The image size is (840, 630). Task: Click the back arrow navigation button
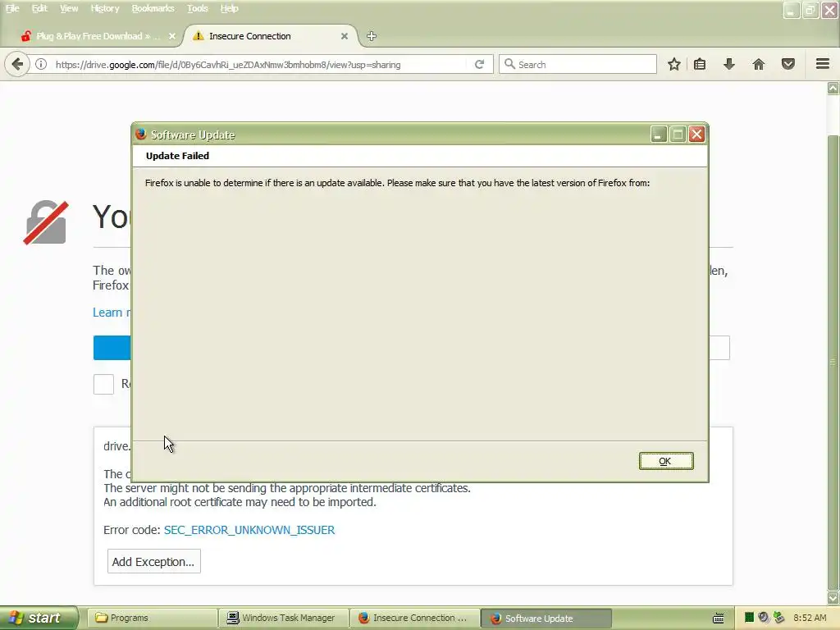(x=17, y=64)
